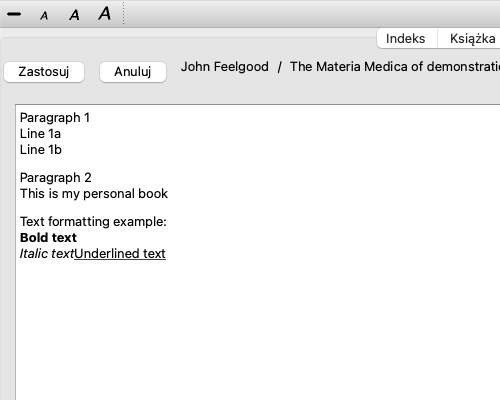Click the "Text formatting example:" line
The width and height of the screenshot is (500, 400).
(x=93, y=222)
